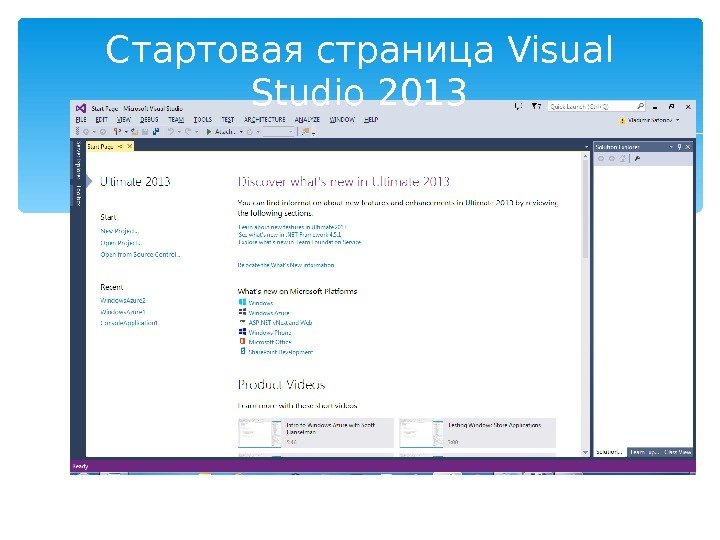Image resolution: width=720 pixels, height=540 pixels.
Task: Open the ARCHITECTURE menu
Action: (264, 119)
